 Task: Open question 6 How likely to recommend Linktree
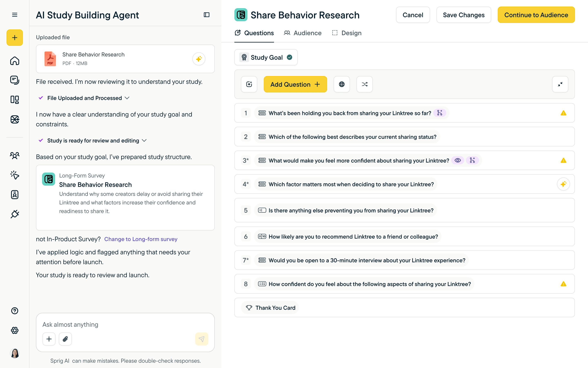(x=404, y=236)
